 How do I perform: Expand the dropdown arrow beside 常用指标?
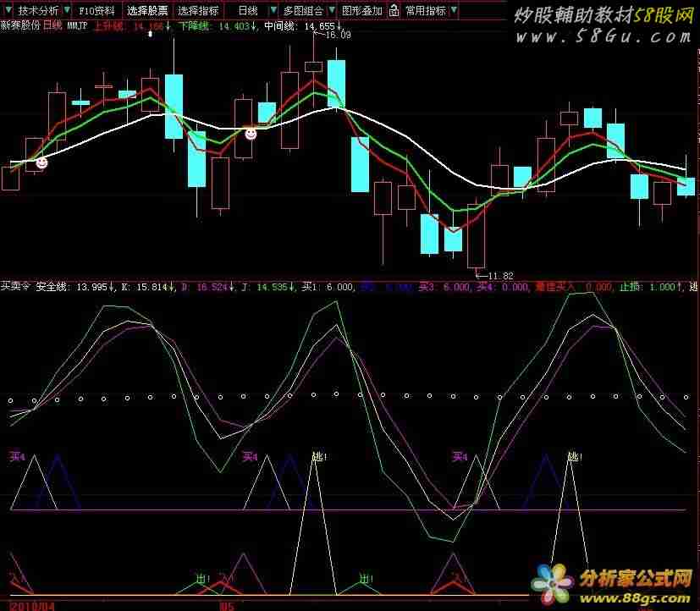(x=454, y=10)
